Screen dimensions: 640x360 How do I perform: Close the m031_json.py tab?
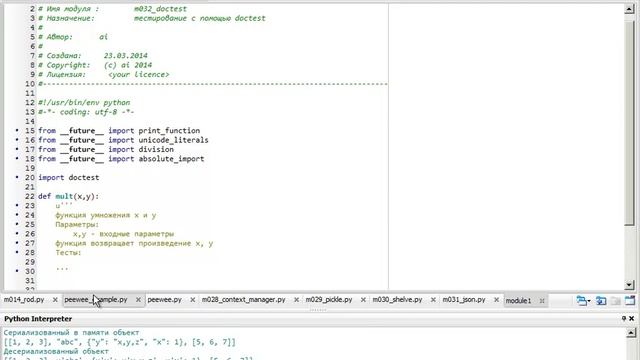[x=496, y=300]
